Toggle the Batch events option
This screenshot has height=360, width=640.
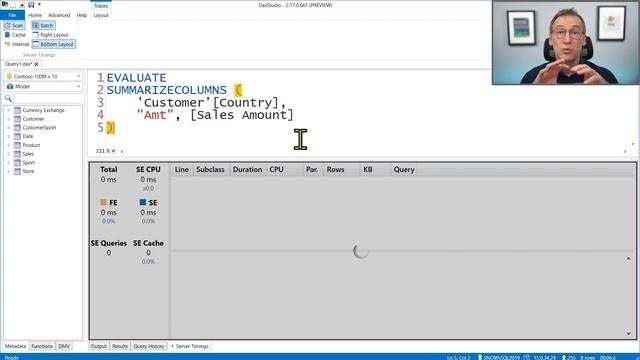(x=43, y=25)
